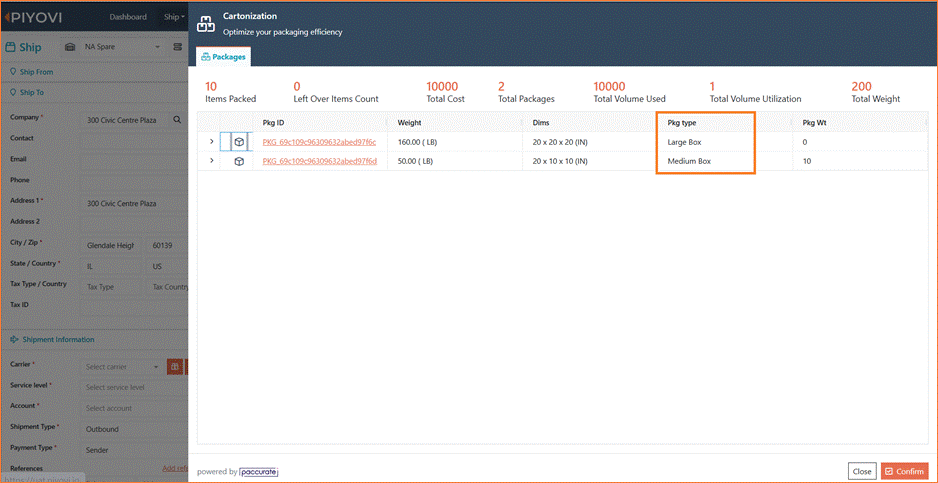
Task: Click the City field showing Glendale Heights
Action: click(112, 245)
